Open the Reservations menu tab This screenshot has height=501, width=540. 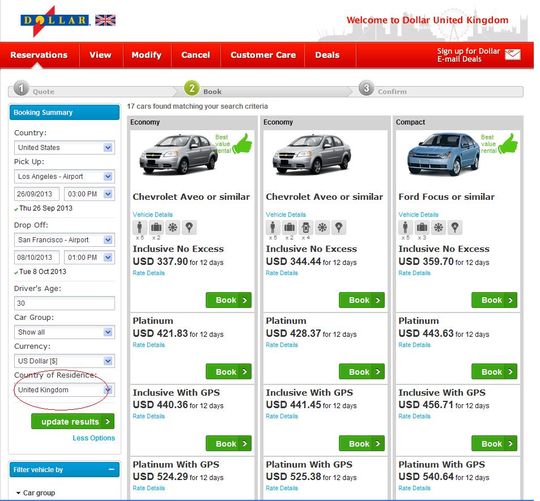39,55
